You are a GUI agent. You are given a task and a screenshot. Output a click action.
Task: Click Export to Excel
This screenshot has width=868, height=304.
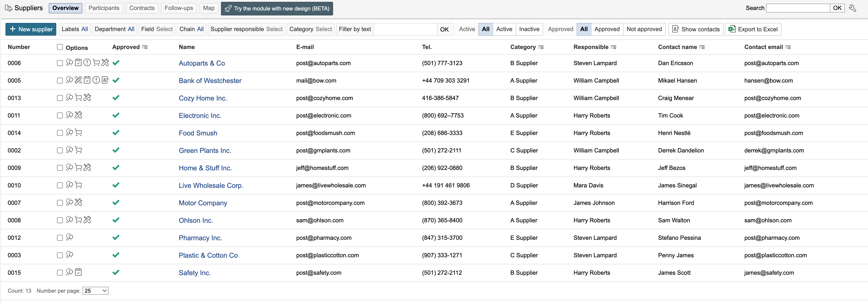tap(753, 29)
